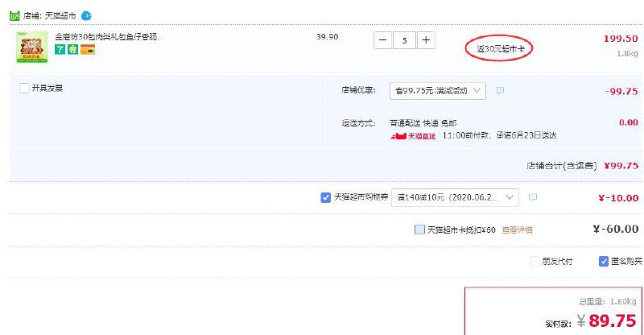Click the comment icon next to coupon dropdown

533,197
